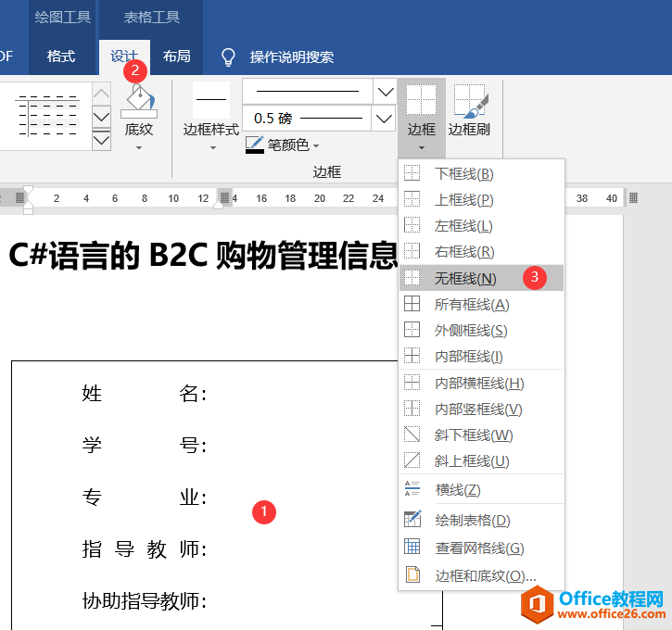This screenshot has height=630, width=672.
Task: Click the table style thumbnail in gallery
Action: click(46, 116)
